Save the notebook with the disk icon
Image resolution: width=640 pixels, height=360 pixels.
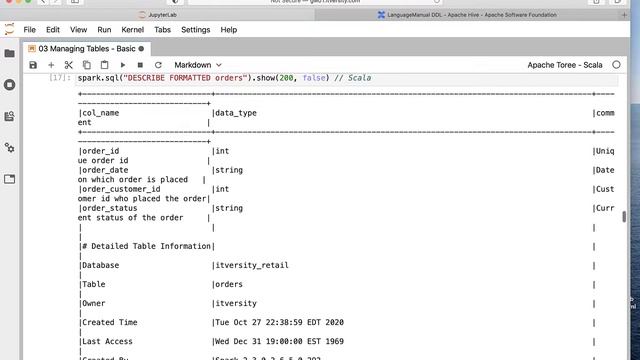point(33,65)
